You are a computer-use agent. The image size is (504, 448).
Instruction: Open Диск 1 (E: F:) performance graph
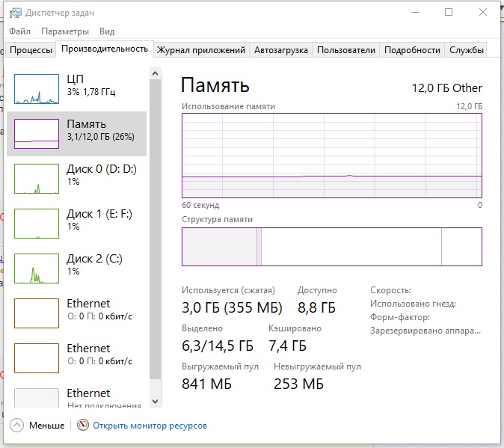click(x=36, y=224)
